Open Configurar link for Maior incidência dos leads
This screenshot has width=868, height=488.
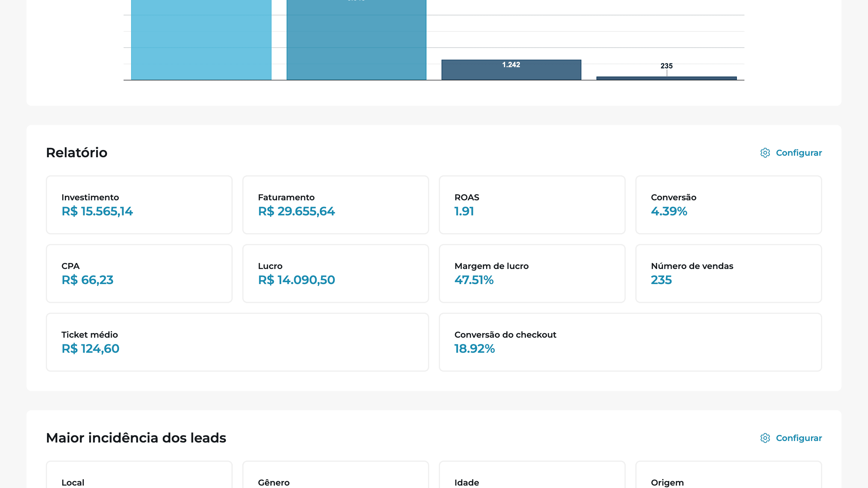pyautogui.click(x=799, y=438)
